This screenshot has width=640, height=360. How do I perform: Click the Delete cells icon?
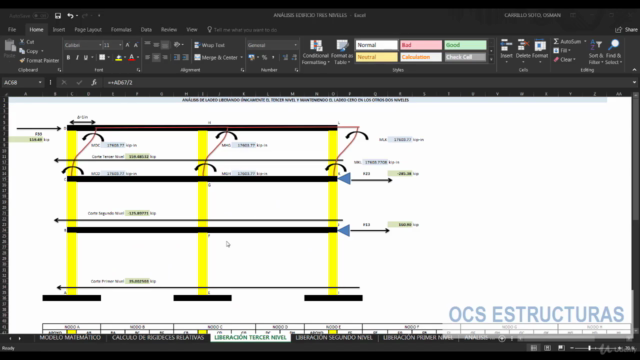tap(523, 51)
